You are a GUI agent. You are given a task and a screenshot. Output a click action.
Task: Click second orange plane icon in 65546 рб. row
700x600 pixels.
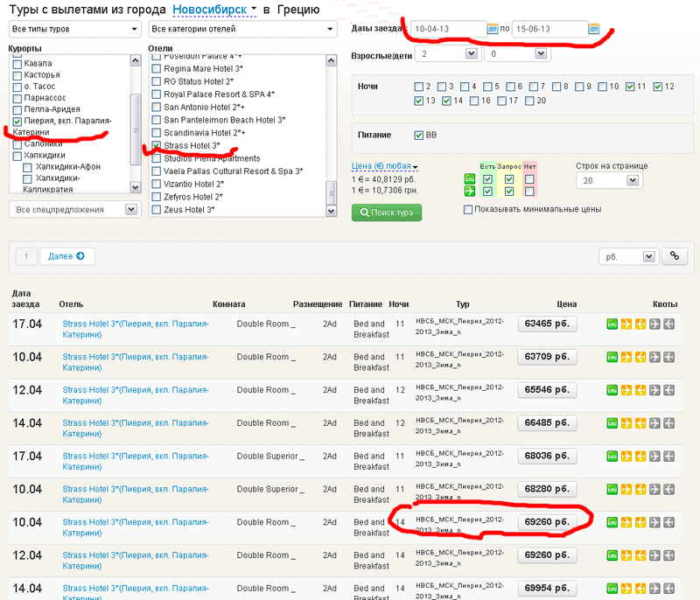tap(640, 390)
